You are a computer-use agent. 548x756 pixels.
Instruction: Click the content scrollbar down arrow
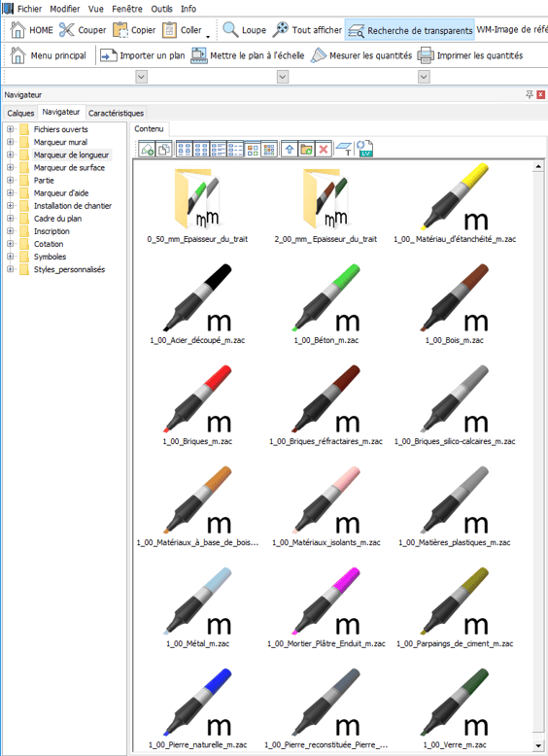click(538, 745)
